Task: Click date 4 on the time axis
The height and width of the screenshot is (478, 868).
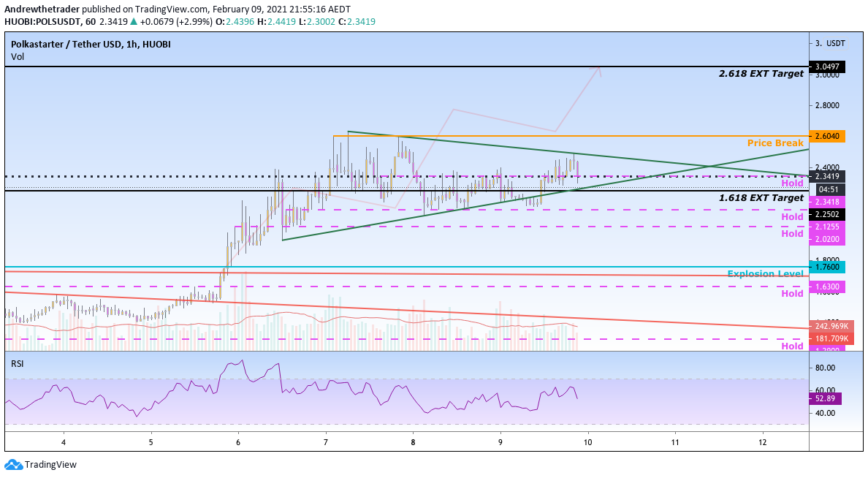Action: tap(64, 442)
